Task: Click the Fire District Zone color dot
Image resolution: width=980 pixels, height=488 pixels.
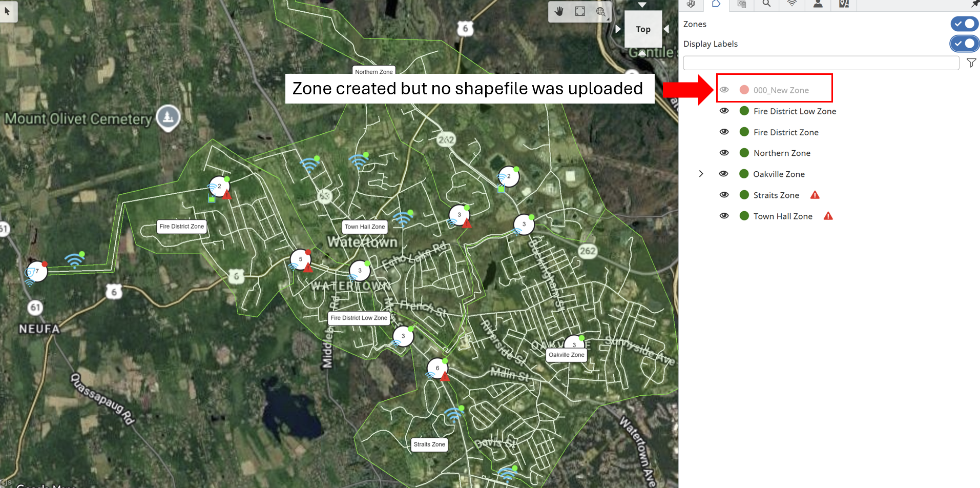Action: 744,132
